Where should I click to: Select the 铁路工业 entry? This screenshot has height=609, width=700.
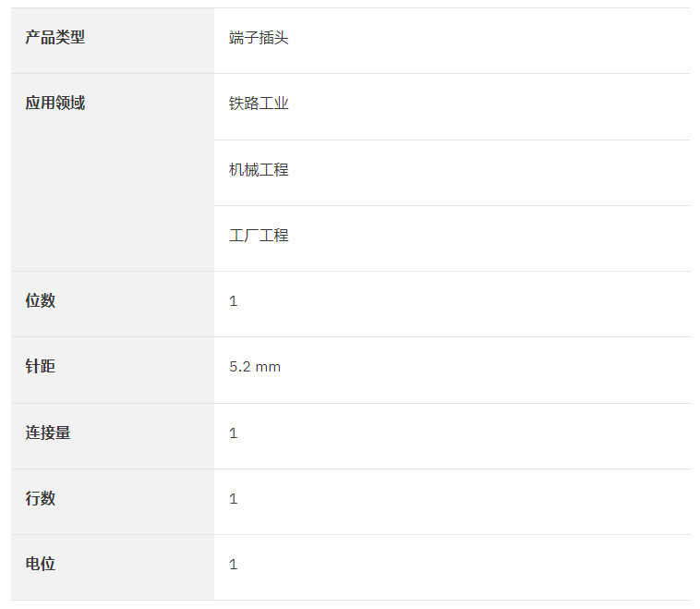pos(259,104)
